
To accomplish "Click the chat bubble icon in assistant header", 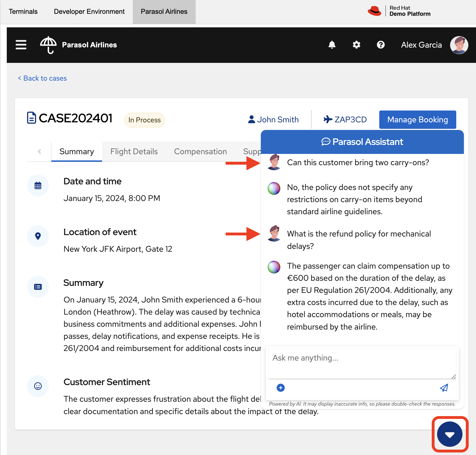I will (x=326, y=142).
